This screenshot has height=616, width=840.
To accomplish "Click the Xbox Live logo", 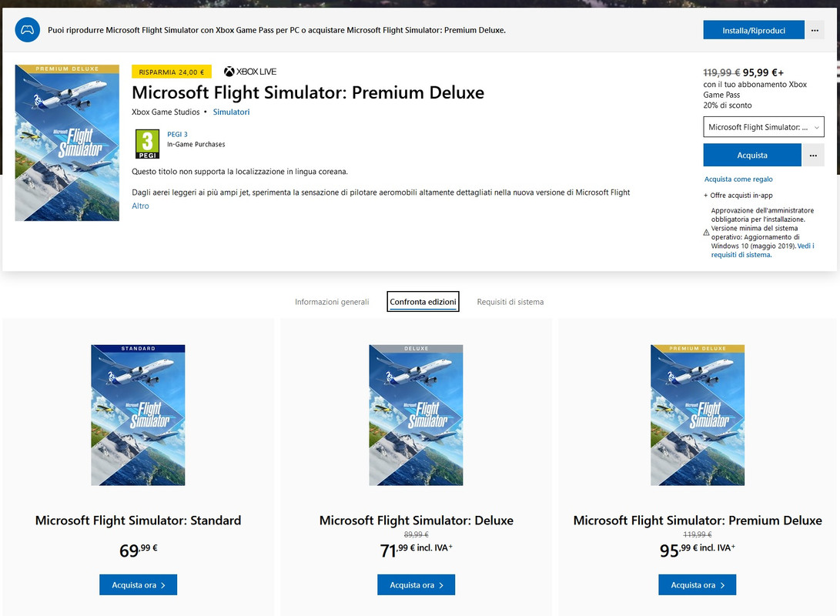I will pyautogui.click(x=250, y=72).
